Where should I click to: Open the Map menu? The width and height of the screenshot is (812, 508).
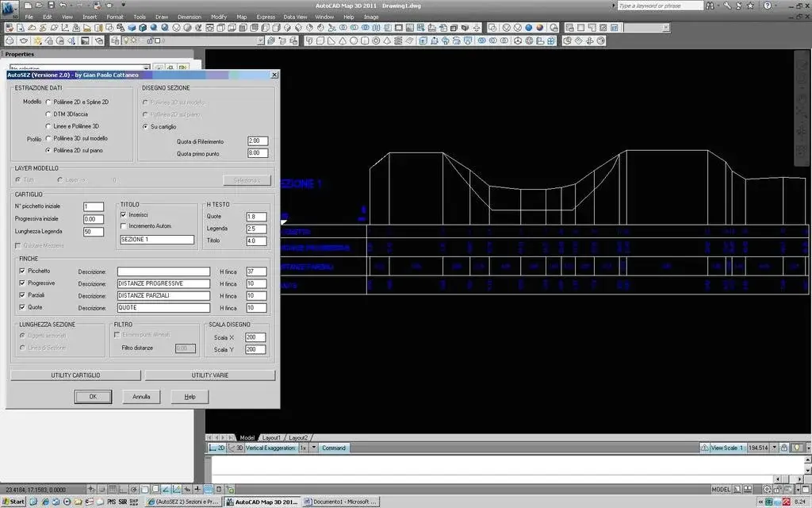[x=242, y=17]
